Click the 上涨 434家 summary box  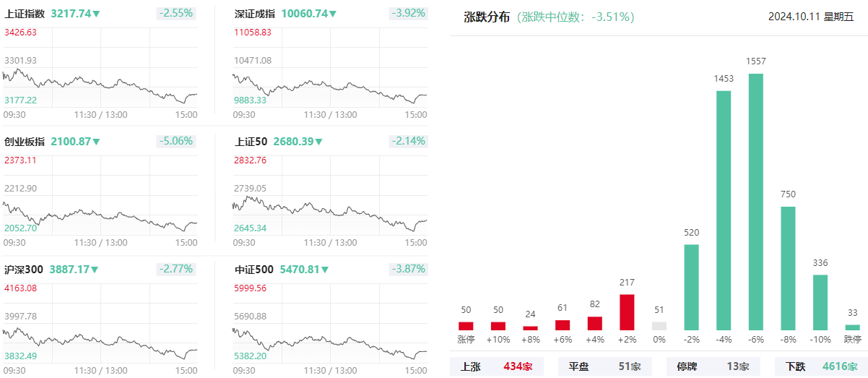coord(497,366)
